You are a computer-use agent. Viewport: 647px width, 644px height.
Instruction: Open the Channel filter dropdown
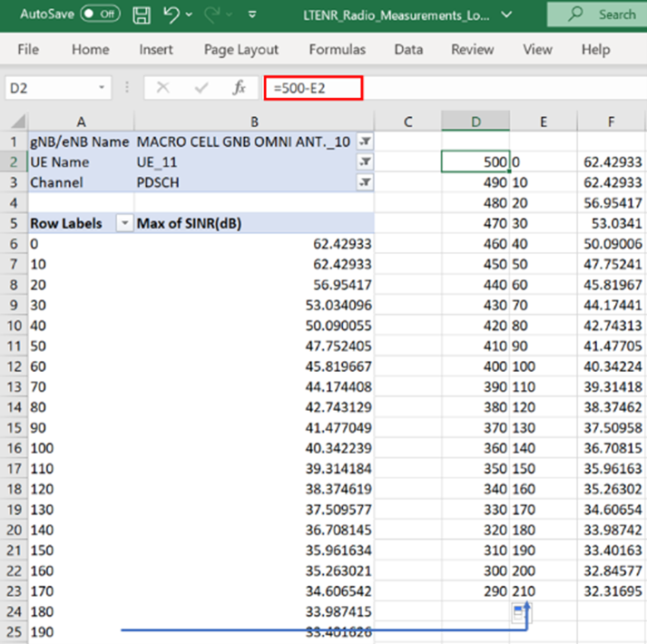(365, 182)
